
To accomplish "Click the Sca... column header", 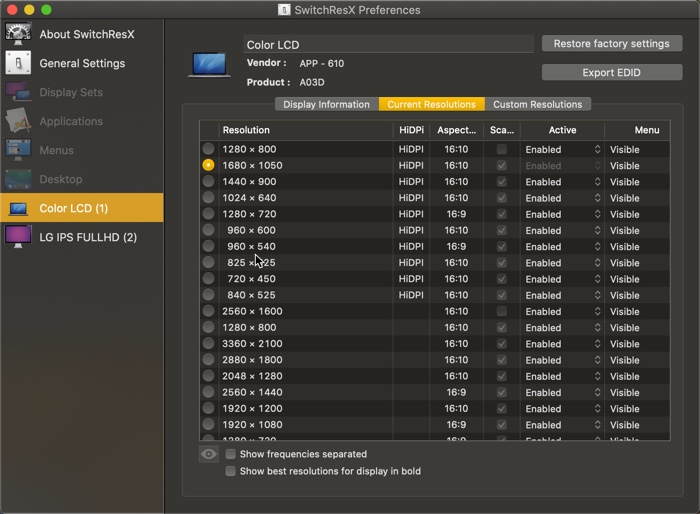I will tap(502, 130).
